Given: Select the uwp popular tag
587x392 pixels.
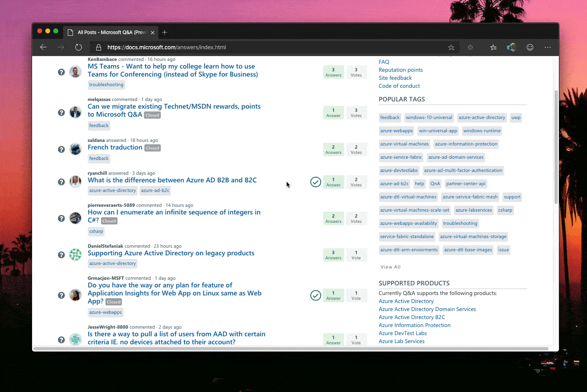Looking at the screenshot, I should [516, 117].
